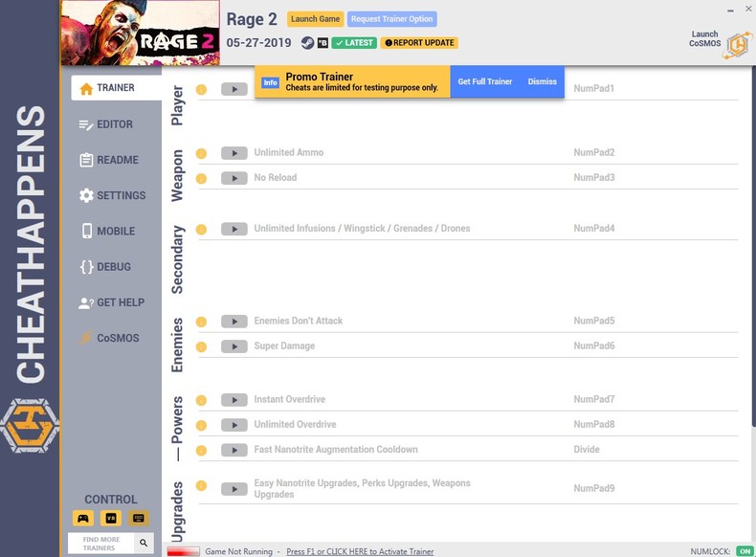This screenshot has height=557, width=756.
Task: Click the Report Update button
Action: point(419,43)
